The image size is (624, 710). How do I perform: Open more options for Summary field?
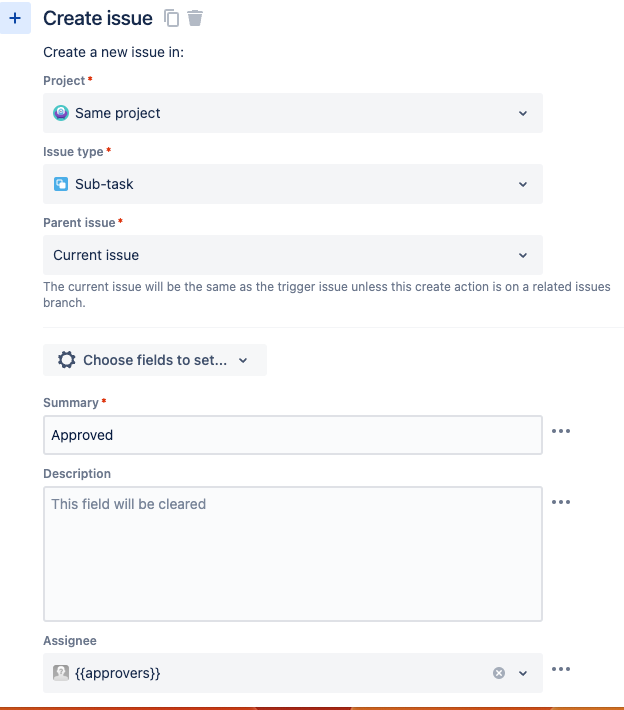coord(561,431)
